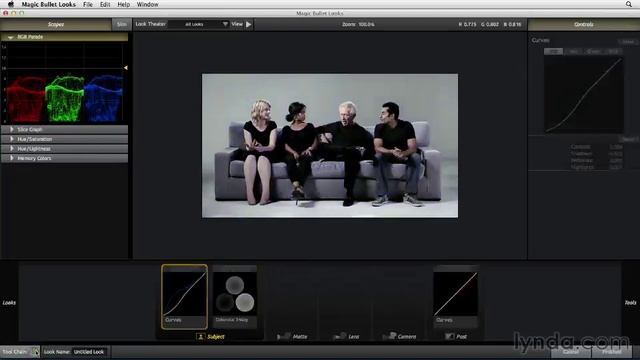640x360 pixels.
Task: Click the Matte section icon
Action: (x=283, y=337)
